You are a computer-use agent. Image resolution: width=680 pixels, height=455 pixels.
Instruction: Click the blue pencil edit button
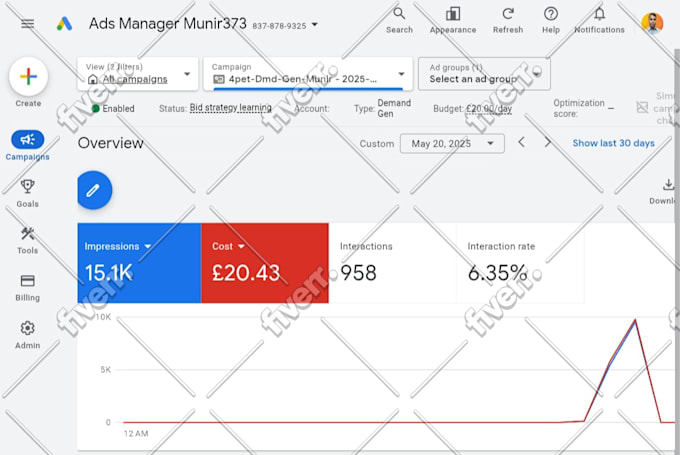coord(95,190)
